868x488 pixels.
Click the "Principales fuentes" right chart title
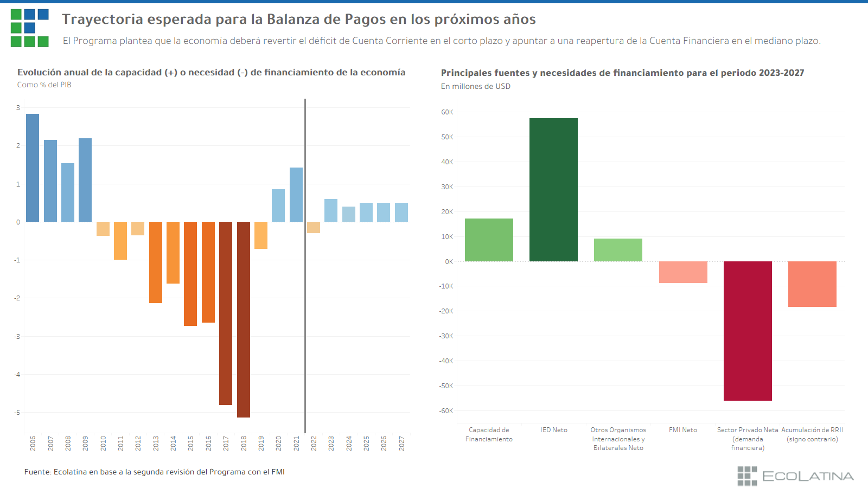(622, 73)
